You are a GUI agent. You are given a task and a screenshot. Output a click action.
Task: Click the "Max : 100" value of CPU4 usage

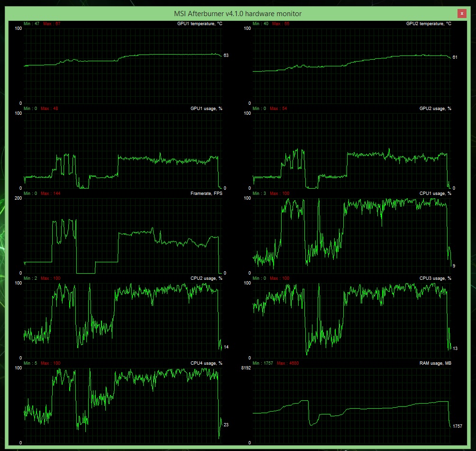pyautogui.click(x=50, y=363)
